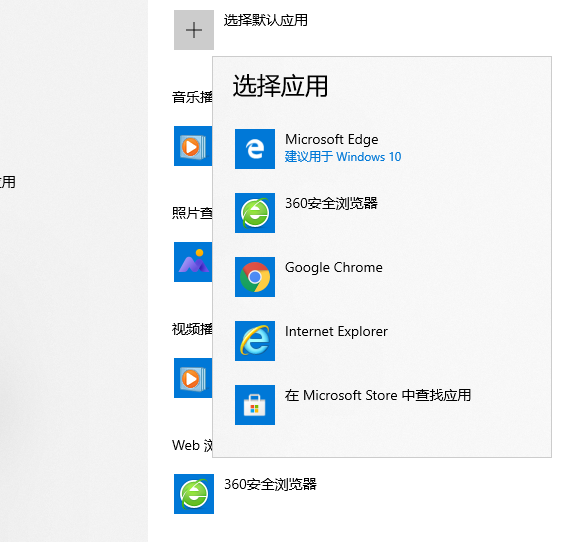564x542 pixels.
Task: Click the plus icon to choose default app
Action: pos(194,30)
